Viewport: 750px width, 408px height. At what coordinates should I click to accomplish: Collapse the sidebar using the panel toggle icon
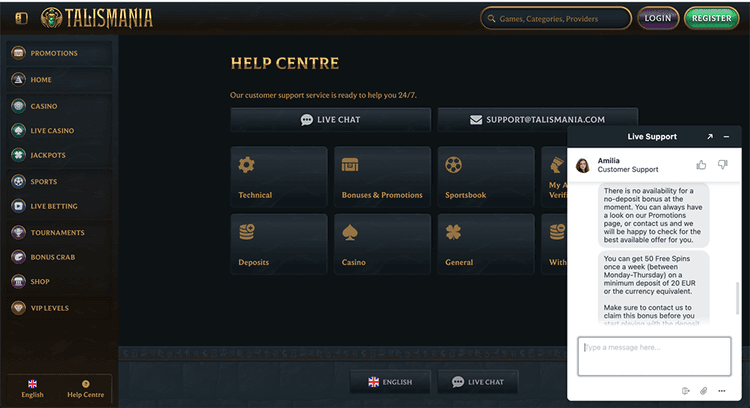(22, 18)
